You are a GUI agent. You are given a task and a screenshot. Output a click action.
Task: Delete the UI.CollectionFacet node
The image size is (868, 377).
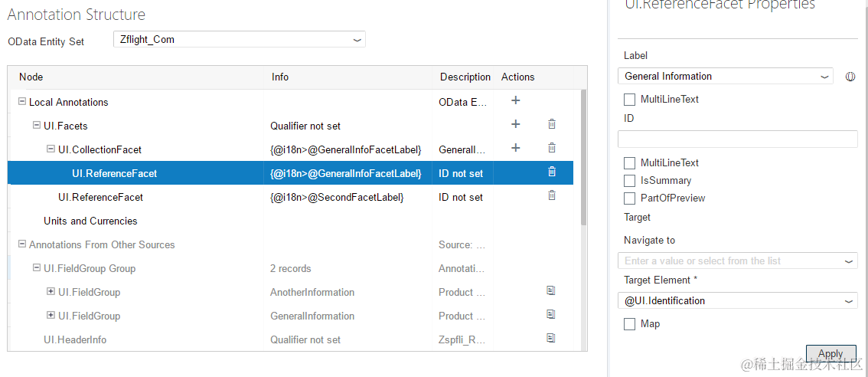click(x=551, y=147)
